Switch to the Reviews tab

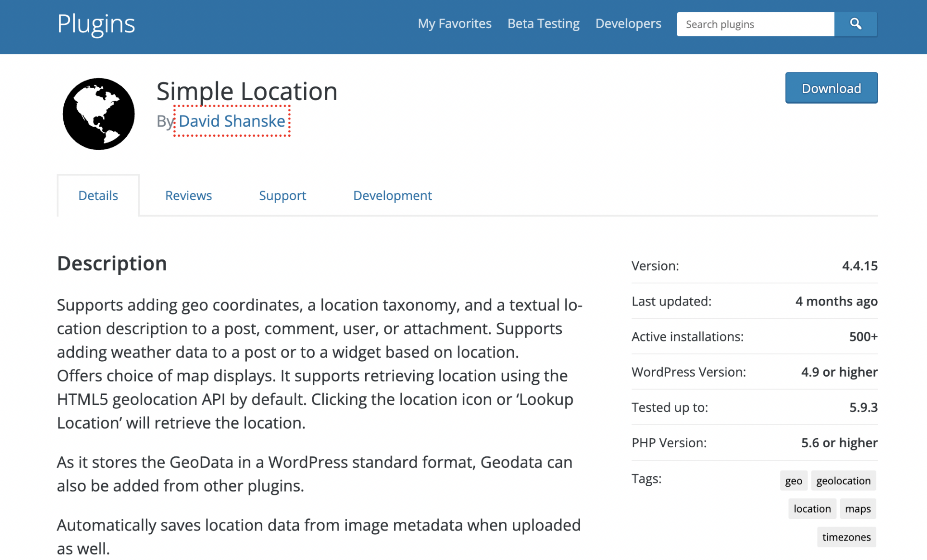point(188,195)
